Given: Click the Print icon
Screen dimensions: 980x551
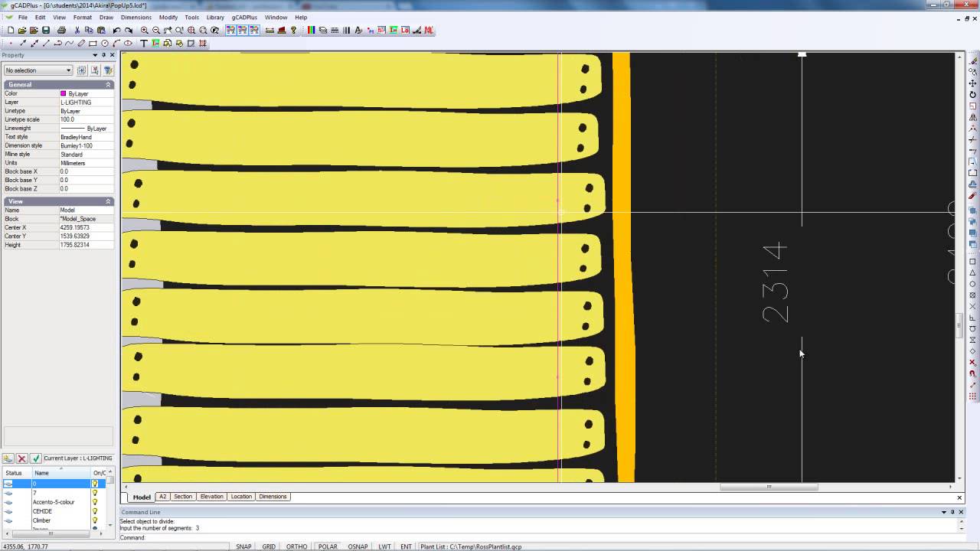Looking at the screenshot, I should point(61,31).
